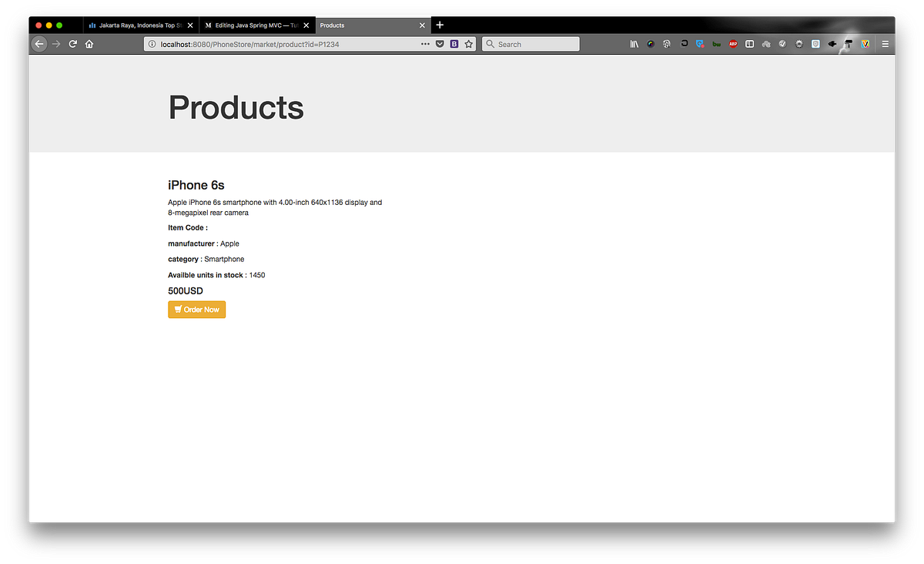
Task: Open the Adblock Plus ABP icon
Action: click(733, 44)
